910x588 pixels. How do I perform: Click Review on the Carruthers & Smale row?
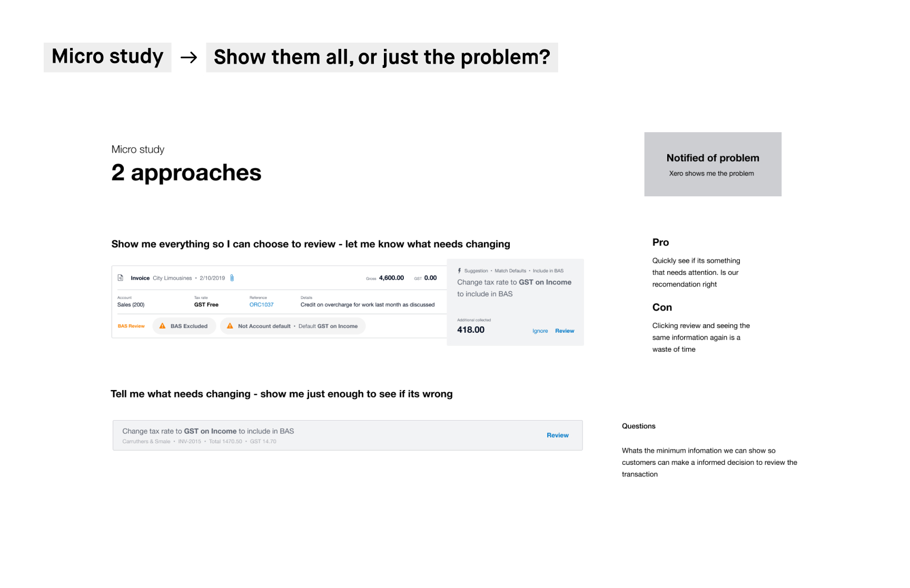click(557, 435)
